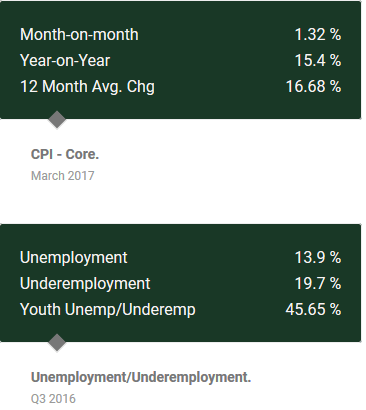Click the 19.7 % underemployment value
The image size is (366, 410).
[x=318, y=284]
